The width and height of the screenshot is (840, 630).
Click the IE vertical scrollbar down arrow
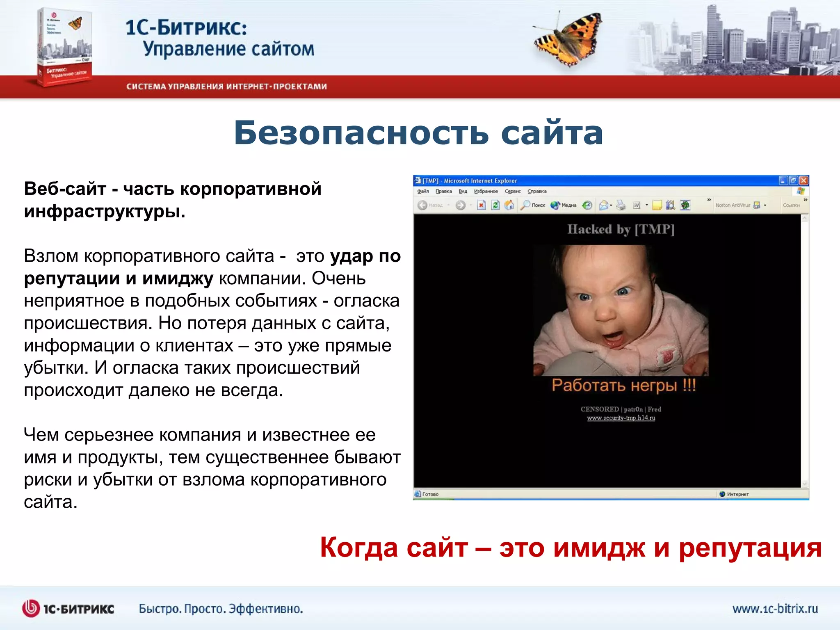point(805,484)
